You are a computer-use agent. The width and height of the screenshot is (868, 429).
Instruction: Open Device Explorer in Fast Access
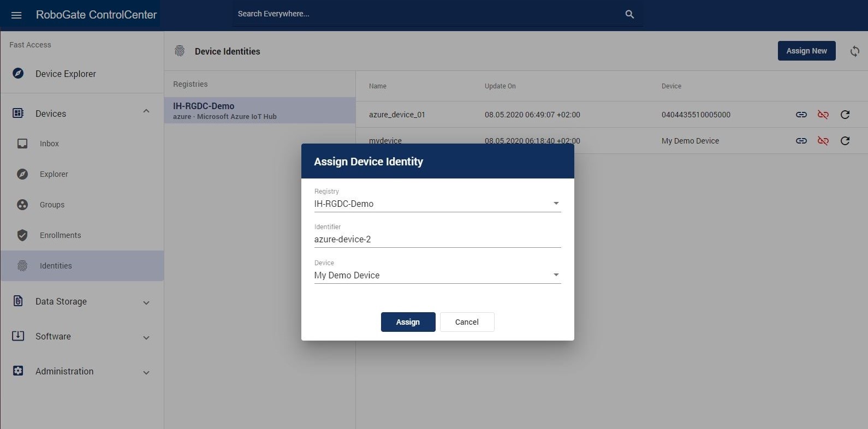point(82,74)
